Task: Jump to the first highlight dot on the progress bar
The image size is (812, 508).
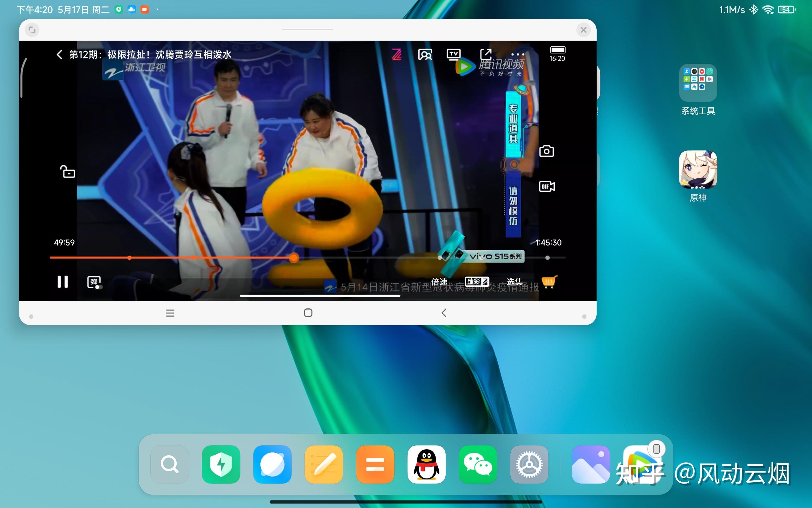Action: tap(129, 258)
